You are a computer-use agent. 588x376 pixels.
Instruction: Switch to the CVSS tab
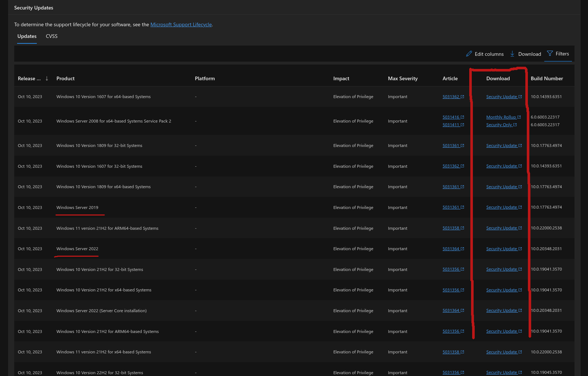[x=52, y=36]
